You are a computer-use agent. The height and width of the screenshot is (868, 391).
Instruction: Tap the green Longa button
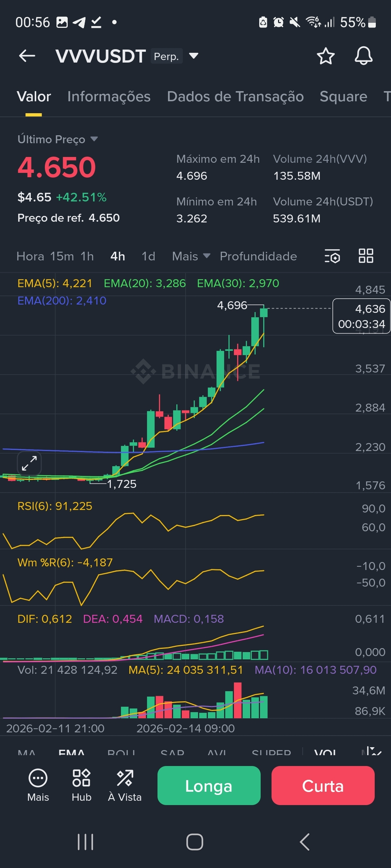click(x=209, y=786)
